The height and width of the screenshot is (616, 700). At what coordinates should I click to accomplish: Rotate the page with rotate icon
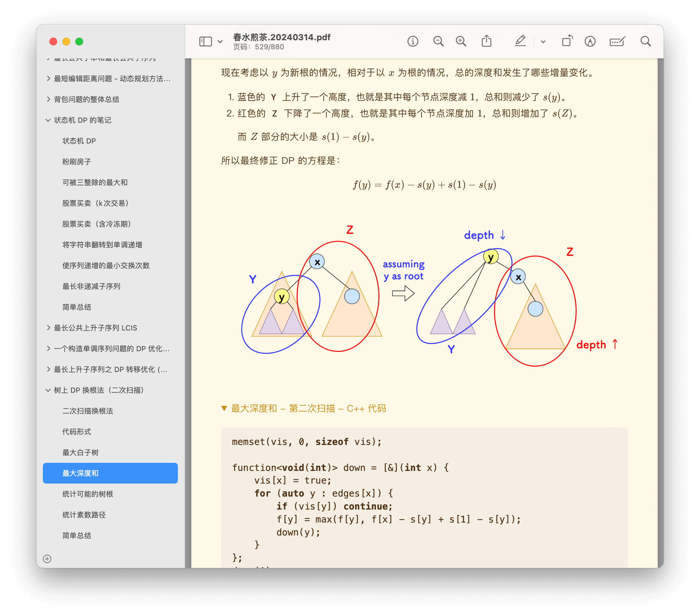point(567,42)
